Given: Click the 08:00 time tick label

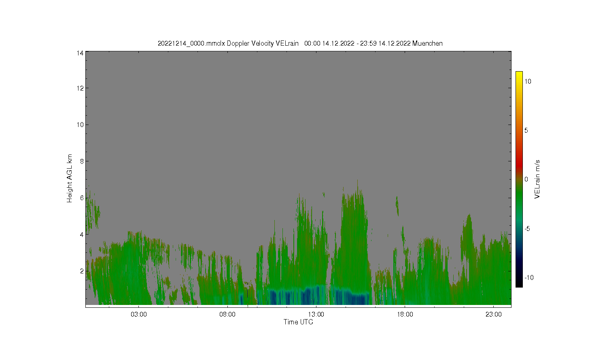Looking at the screenshot, I should [x=227, y=314].
